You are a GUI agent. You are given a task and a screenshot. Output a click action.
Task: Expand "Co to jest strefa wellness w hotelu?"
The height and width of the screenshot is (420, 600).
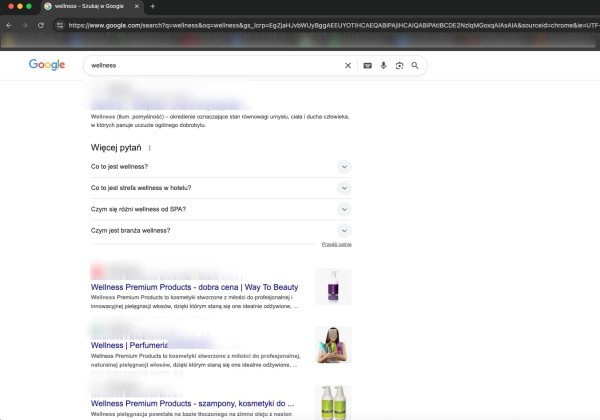tap(344, 188)
